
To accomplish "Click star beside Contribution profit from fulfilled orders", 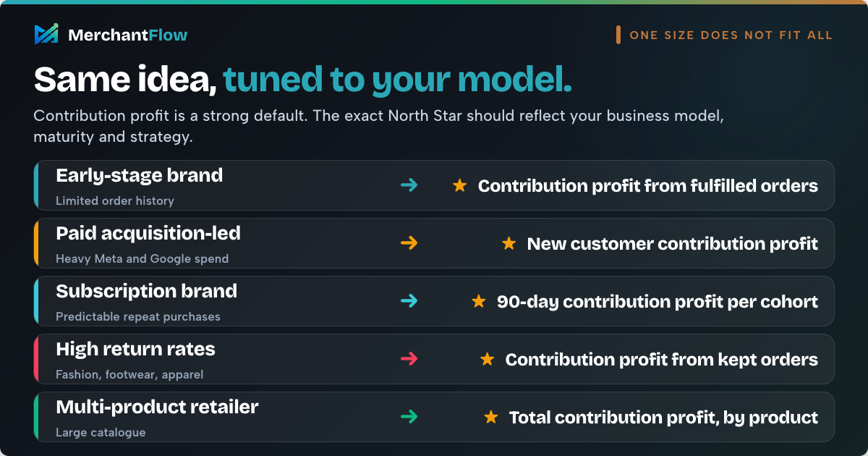I will [x=459, y=185].
